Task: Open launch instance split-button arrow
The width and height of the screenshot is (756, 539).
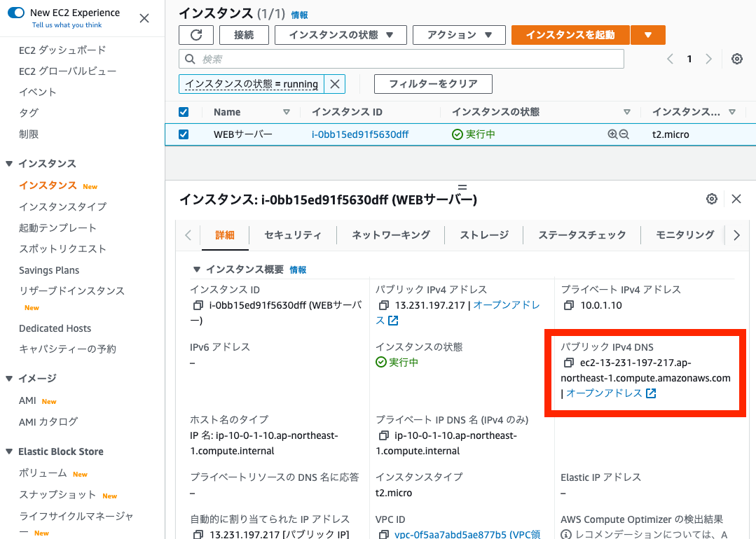Action: pos(648,35)
